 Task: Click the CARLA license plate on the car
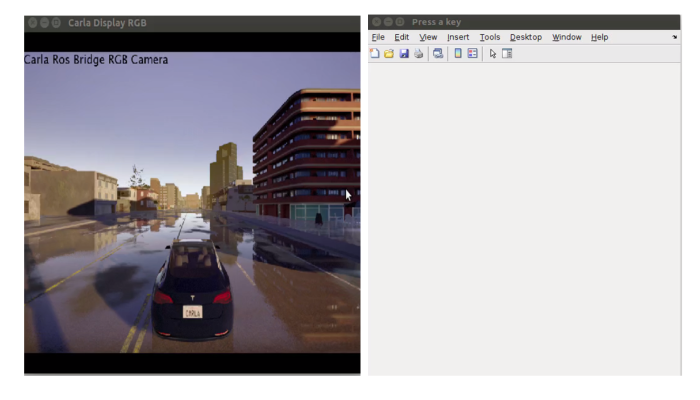[192, 312]
